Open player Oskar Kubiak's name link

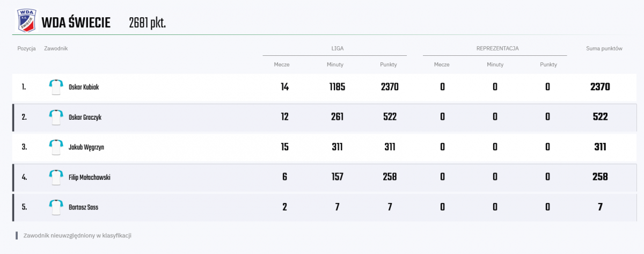84,87
